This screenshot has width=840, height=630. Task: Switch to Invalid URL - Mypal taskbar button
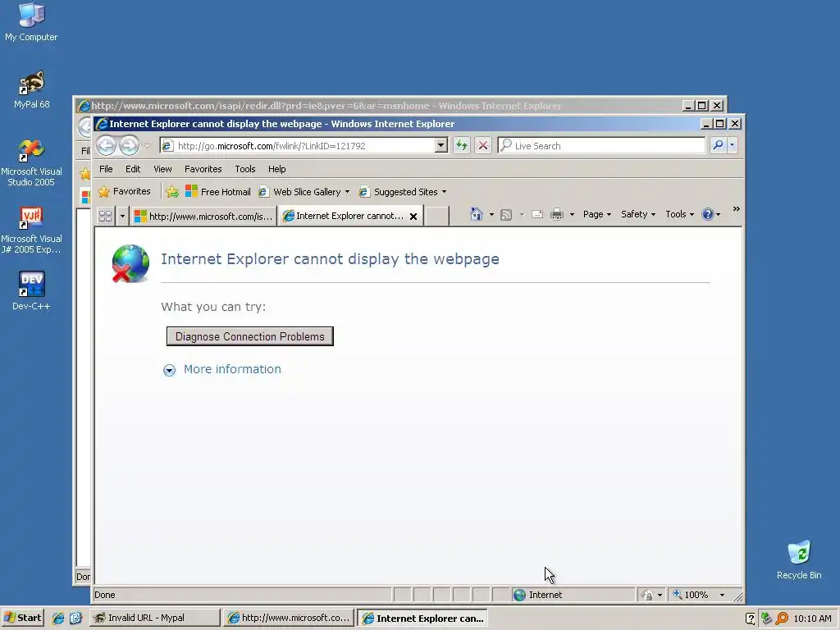154,618
